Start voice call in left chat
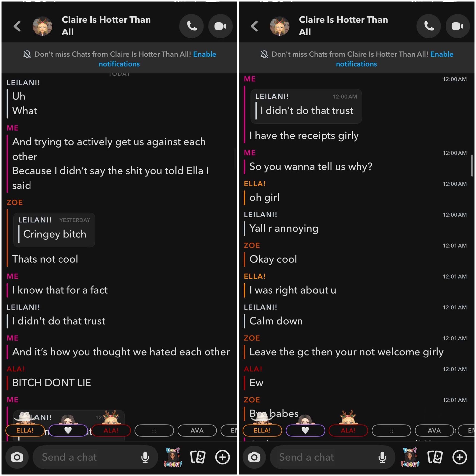The width and height of the screenshot is (476, 476). (191, 26)
